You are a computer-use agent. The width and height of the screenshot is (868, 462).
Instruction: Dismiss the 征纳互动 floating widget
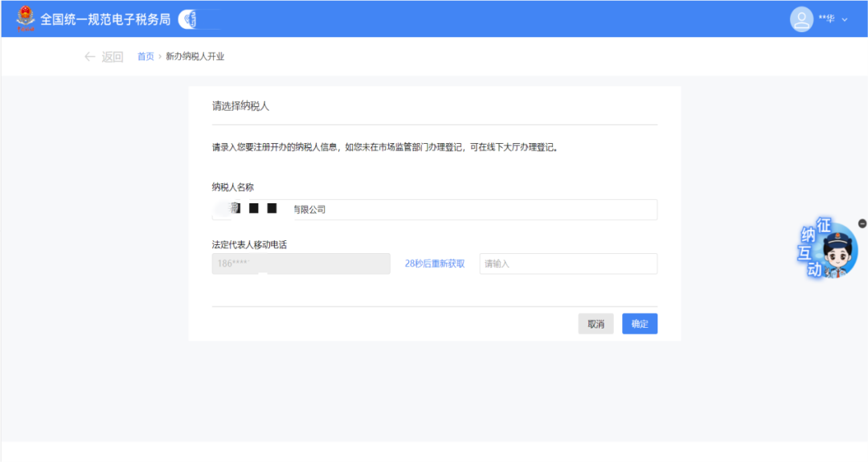(862, 223)
